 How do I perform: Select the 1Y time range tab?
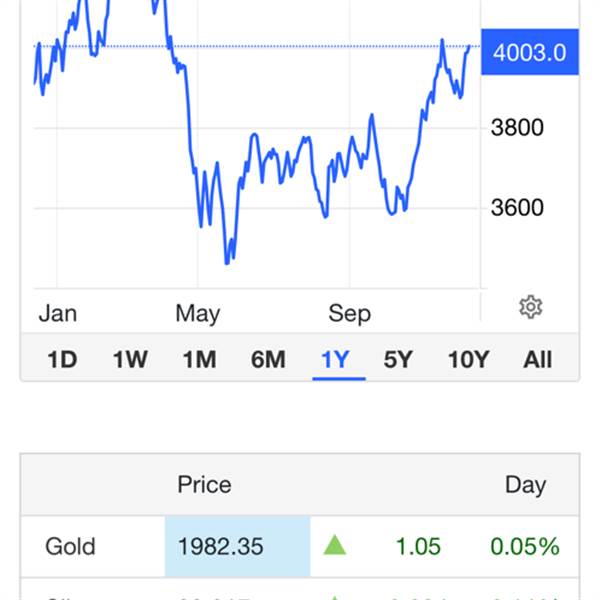[x=335, y=359]
